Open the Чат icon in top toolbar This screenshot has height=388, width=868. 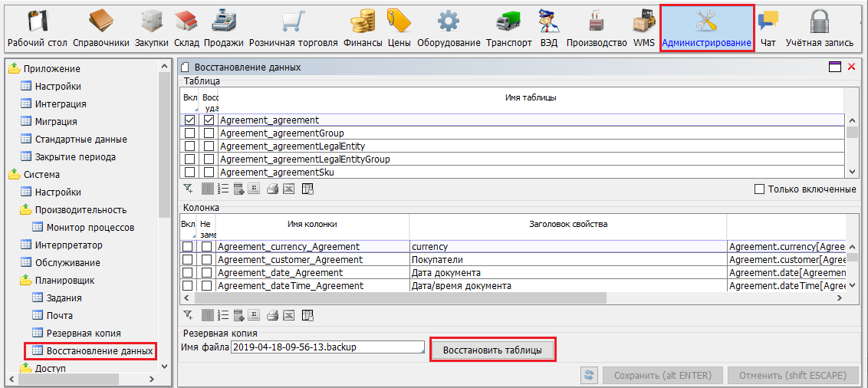(x=767, y=27)
